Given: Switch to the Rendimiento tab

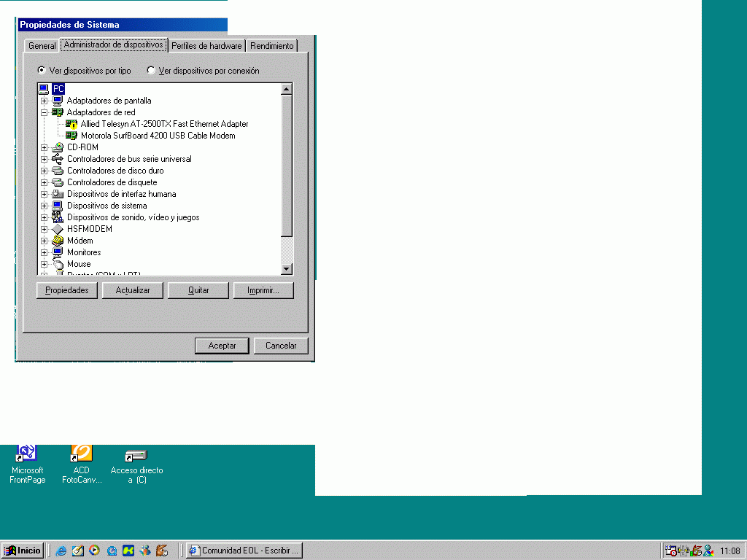Looking at the screenshot, I should click(x=271, y=46).
